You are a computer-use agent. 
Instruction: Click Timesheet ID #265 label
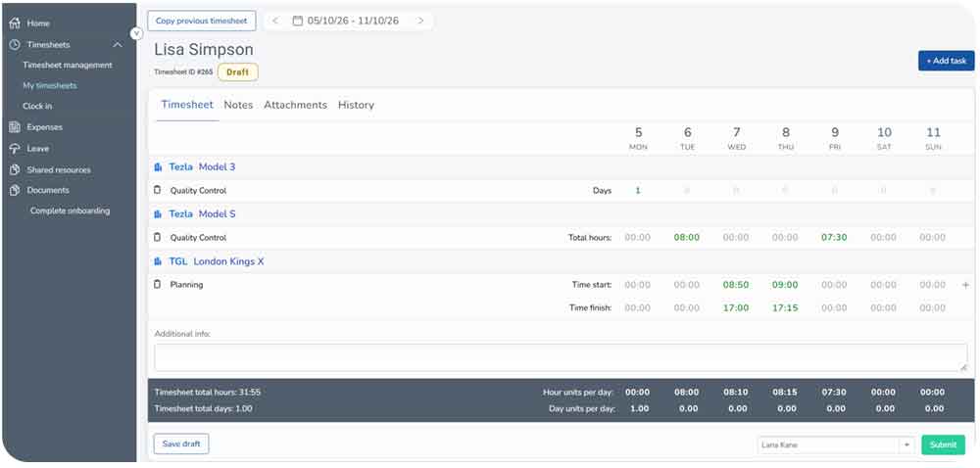pos(183,72)
